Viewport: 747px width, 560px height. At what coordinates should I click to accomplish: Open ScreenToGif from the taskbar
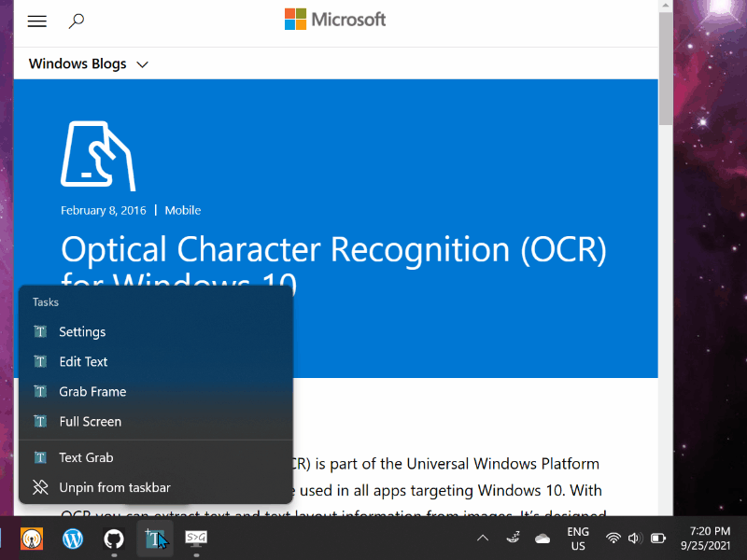point(195,538)
